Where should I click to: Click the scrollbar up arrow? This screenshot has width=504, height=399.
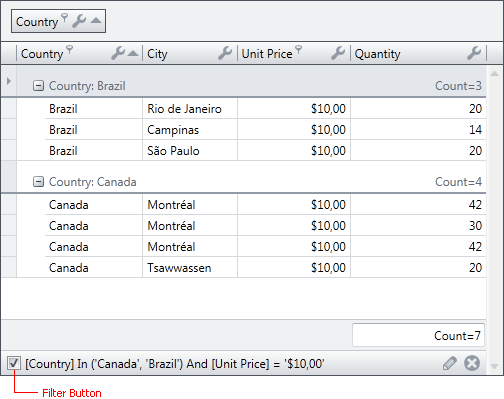[495, 74]
